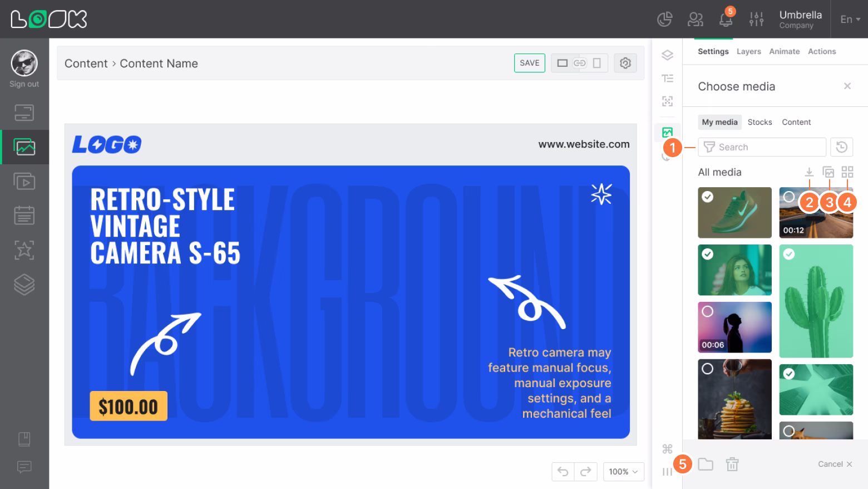Select www.website.com text on canvas
This screenshot has height=489, width=868.
click(x=584, y=144)
